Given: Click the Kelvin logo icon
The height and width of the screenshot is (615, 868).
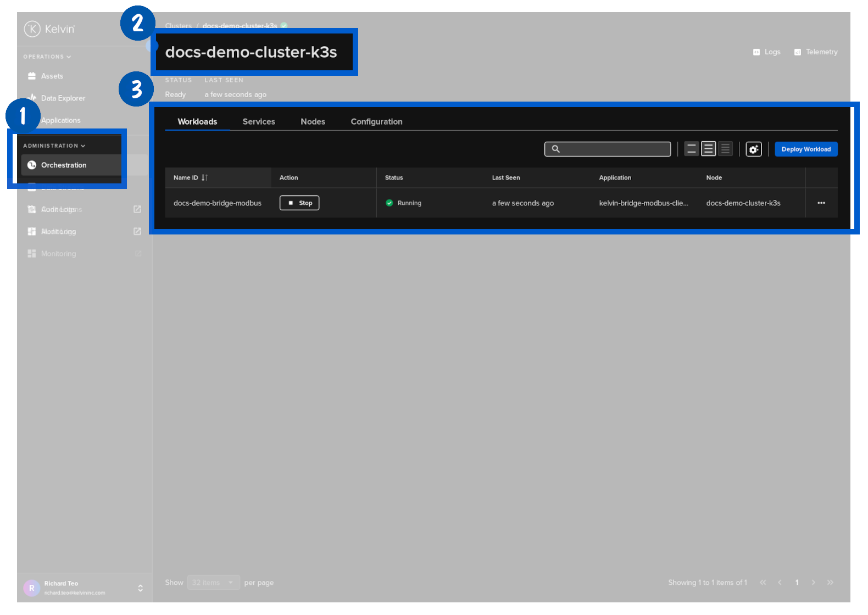Looking at the screenshot, I should click(32, 29).
